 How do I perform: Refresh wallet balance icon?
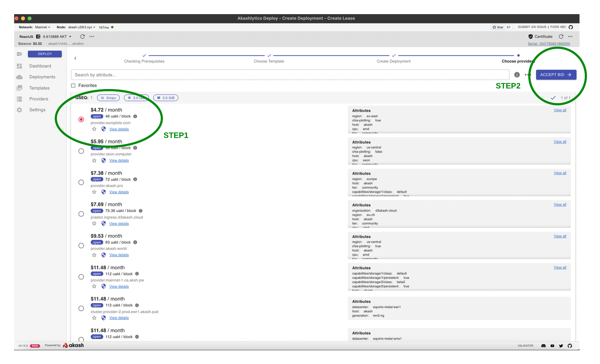click(82, 36)
